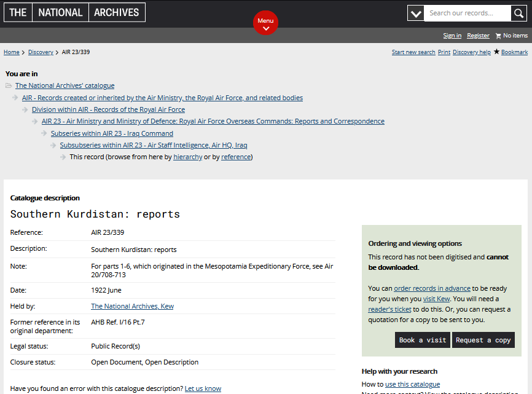Click arrow icon beside Division within AIR
Screen dimensions: 532x394
[25, 109]
